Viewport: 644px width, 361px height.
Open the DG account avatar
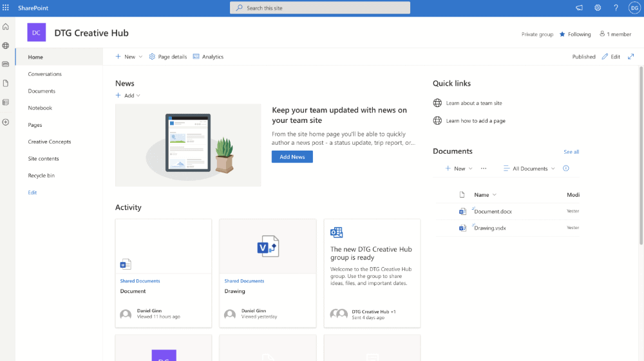634,8
